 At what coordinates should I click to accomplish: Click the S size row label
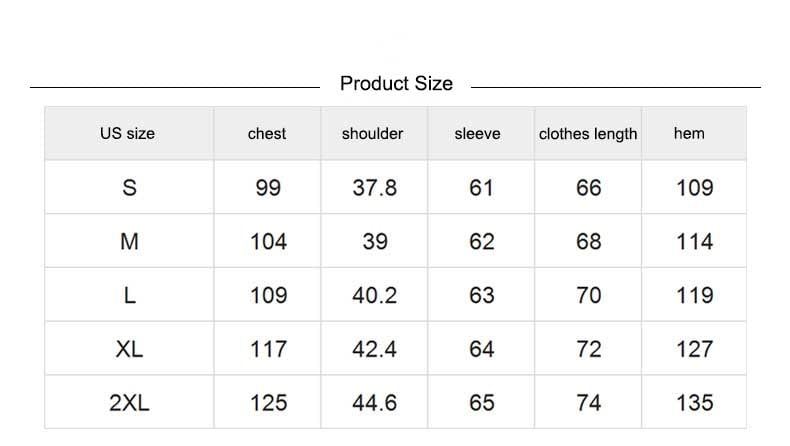[x=129, y=188]
